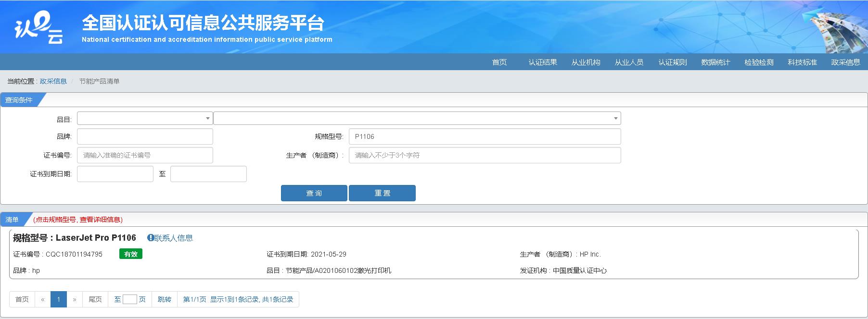The image size is (868, 319).
Task: Open the 认证规则 menu
Action: coord(673,62)
